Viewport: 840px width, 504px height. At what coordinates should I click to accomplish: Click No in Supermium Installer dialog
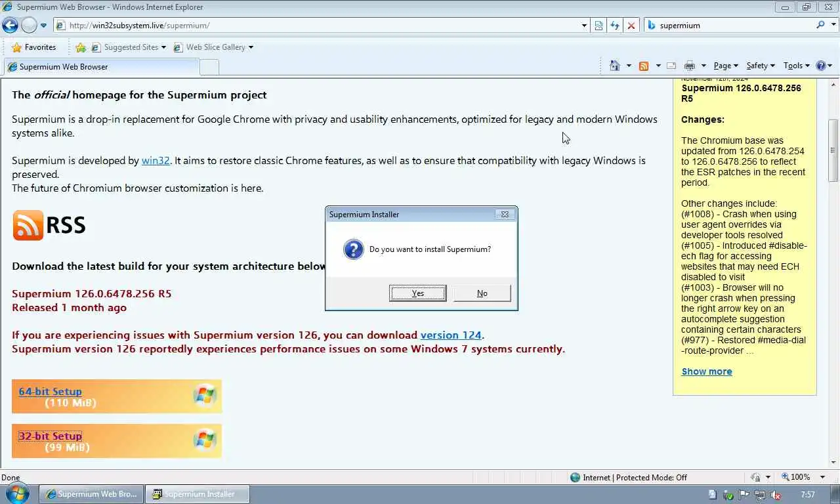click(482, 293)
